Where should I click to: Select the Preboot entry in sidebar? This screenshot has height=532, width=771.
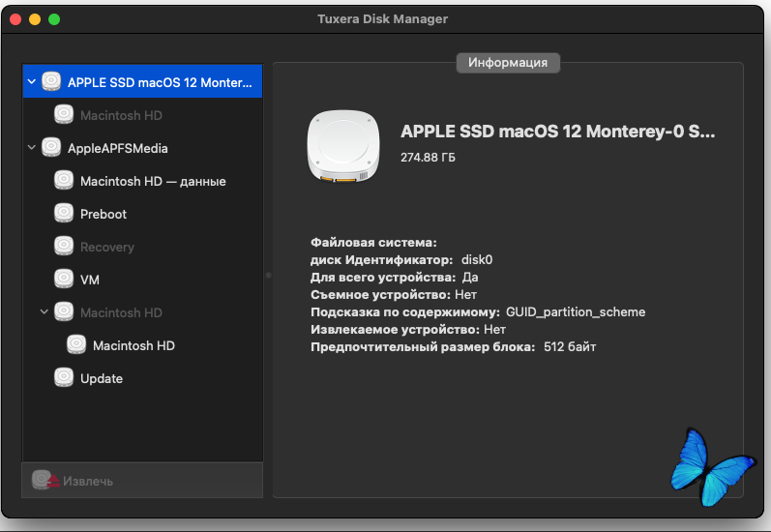104,214
